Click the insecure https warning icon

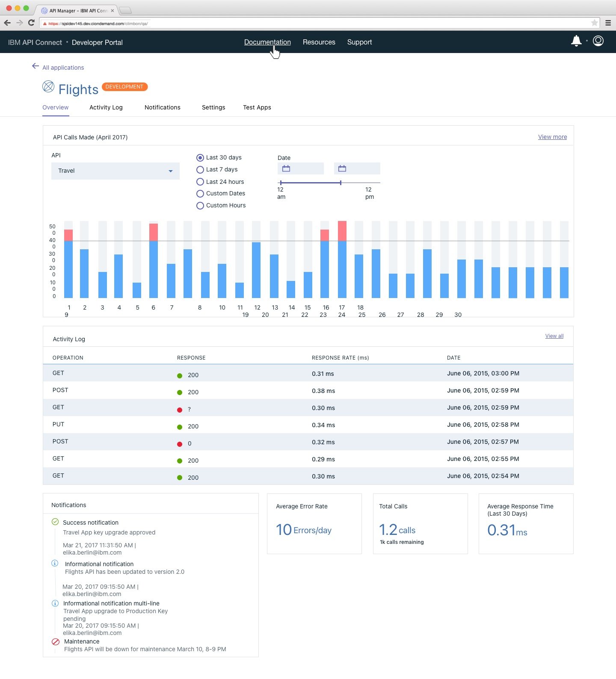click(x=44, y=24)
